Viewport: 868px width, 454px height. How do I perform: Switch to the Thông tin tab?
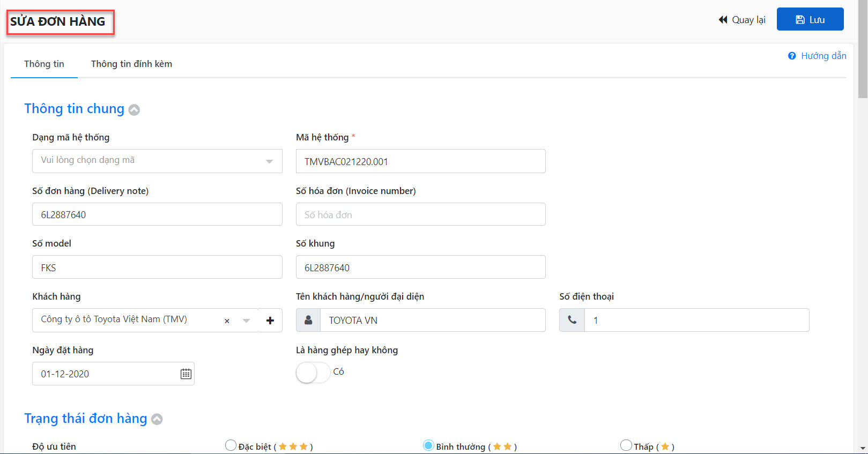click(x=44, y=64)
